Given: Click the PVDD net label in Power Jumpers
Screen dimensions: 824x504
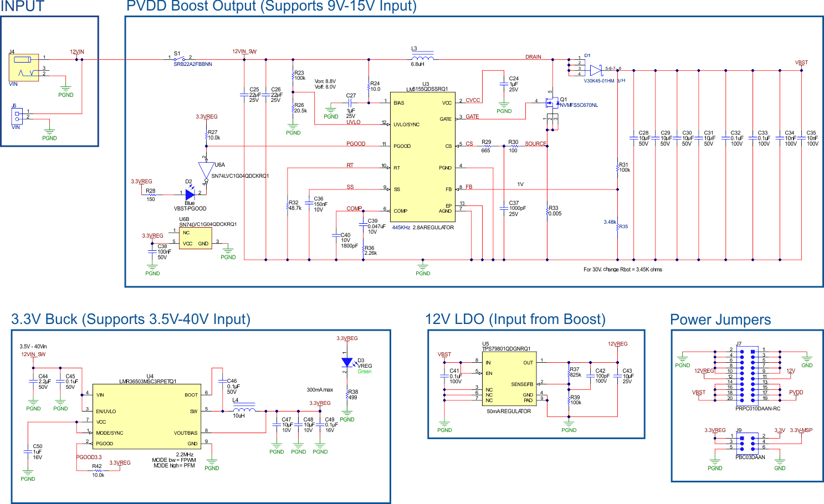Looking at the screenshot, I should click(x=796, y=393).
